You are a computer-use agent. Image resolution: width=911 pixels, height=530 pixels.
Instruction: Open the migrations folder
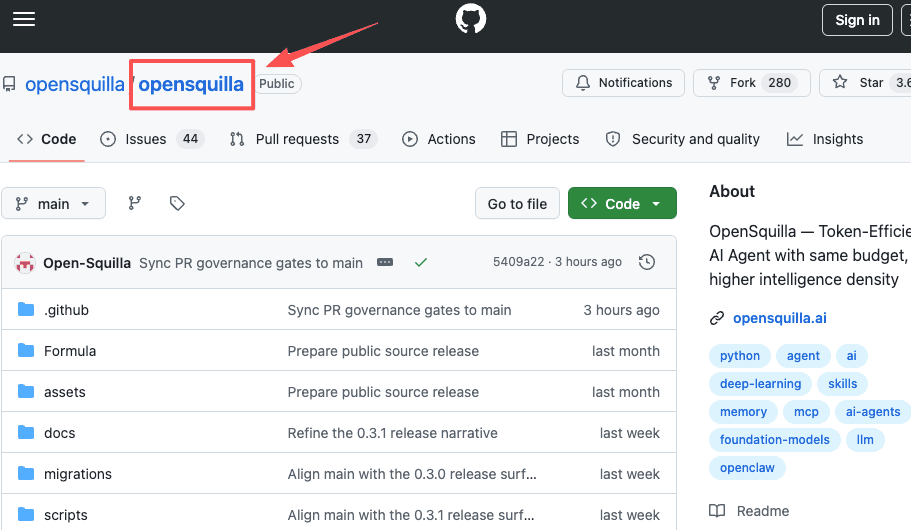point(78,474)
